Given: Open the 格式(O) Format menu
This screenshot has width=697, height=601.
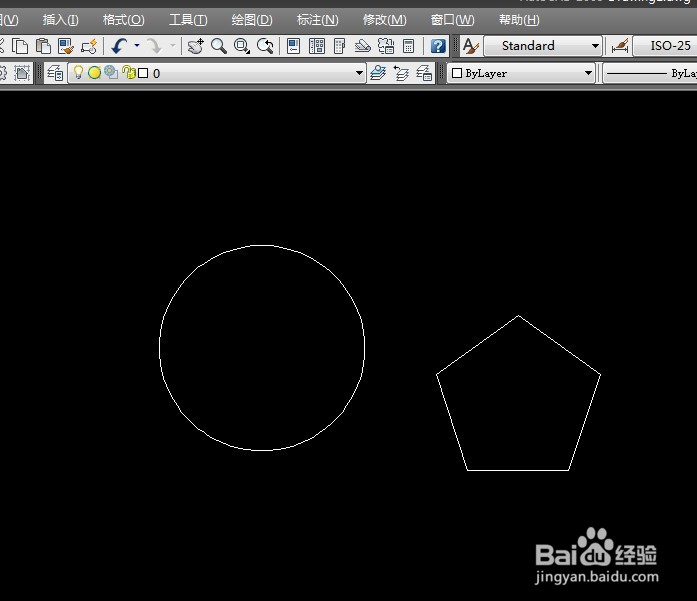Looking at the screenshot, I should [124, 20].
